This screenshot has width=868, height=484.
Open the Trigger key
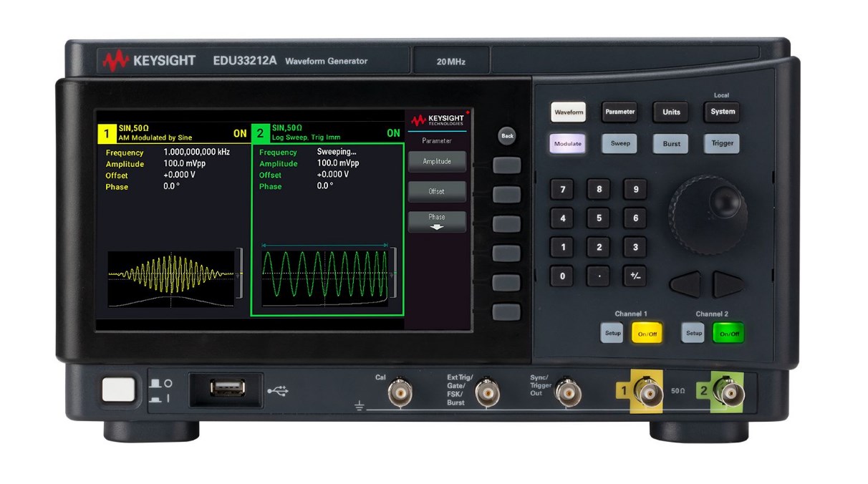click(x=722, y=143)
